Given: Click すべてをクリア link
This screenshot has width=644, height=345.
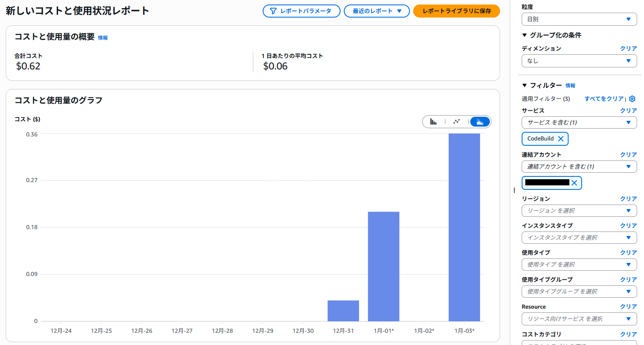Looking at the screenshot, I should click(x=604, y=99).
